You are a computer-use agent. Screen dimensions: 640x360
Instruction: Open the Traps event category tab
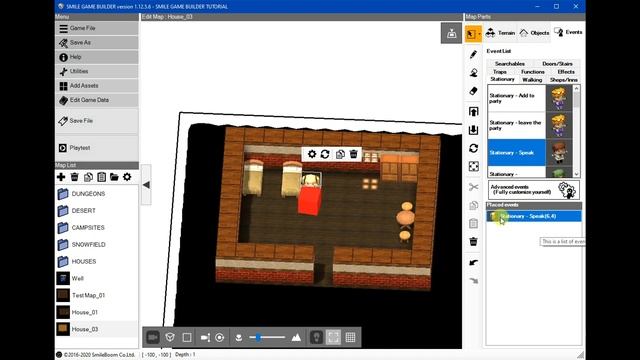coord(500,72)
